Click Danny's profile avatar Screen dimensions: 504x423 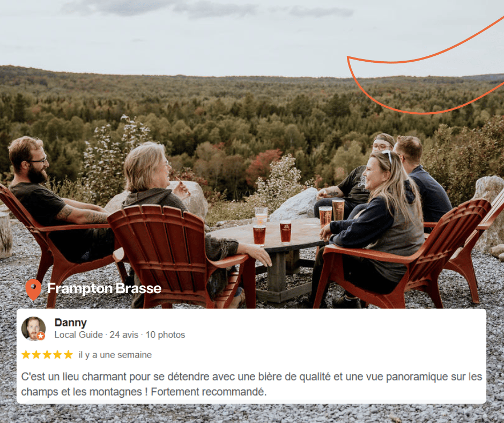tap(33, 329)
